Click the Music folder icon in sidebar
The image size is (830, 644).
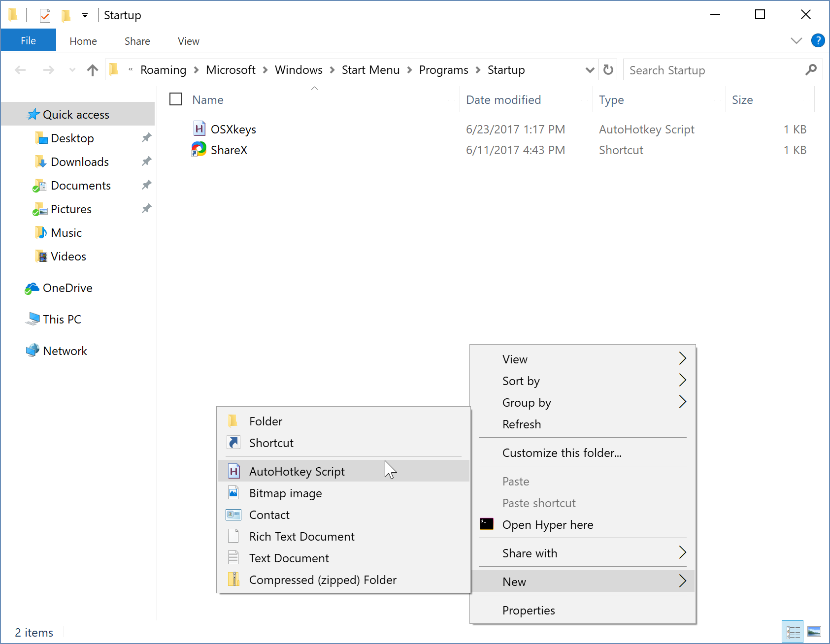coord(41,232)
